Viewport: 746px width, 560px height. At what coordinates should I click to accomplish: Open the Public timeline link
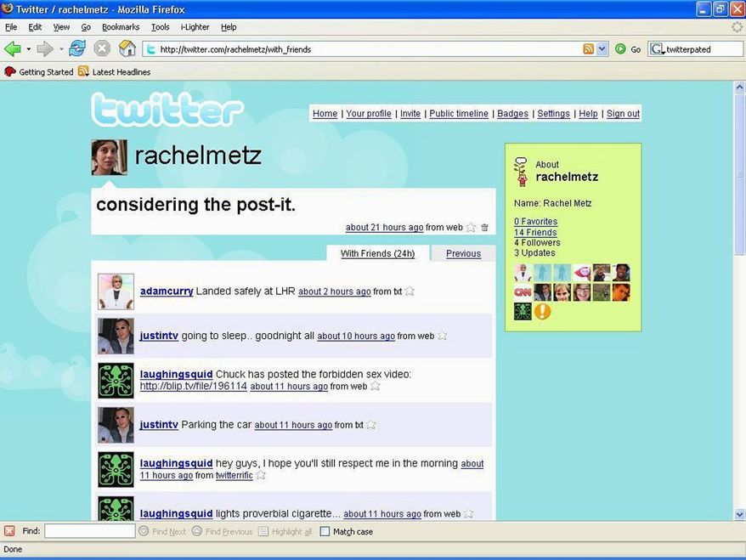click(x=459, y=114)
